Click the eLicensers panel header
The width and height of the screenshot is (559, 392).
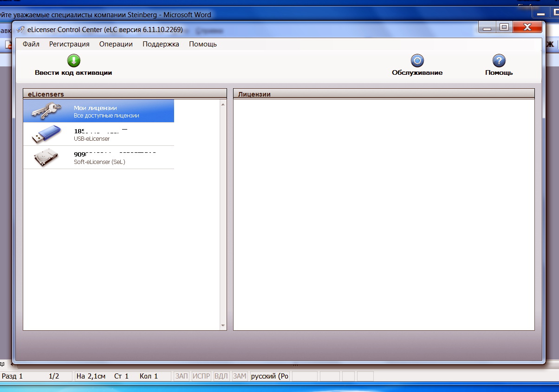tap(125, 94)
